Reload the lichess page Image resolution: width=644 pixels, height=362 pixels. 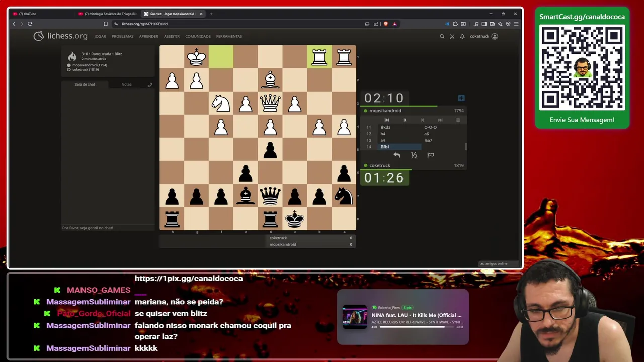point(30,24)
